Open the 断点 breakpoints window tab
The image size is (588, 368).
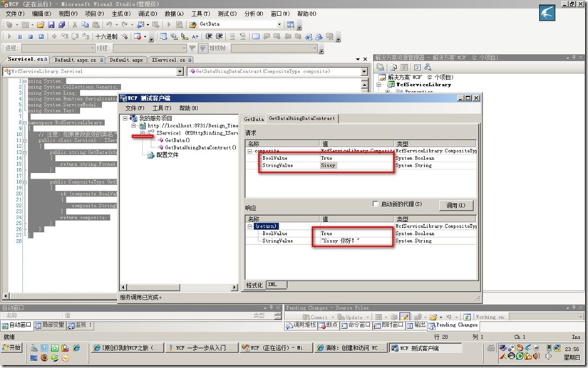pos(328,325)
